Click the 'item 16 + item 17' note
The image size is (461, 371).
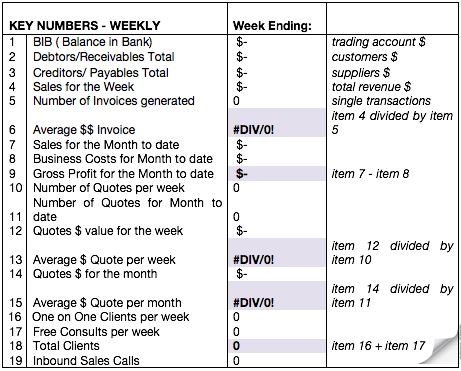(378, 346)
